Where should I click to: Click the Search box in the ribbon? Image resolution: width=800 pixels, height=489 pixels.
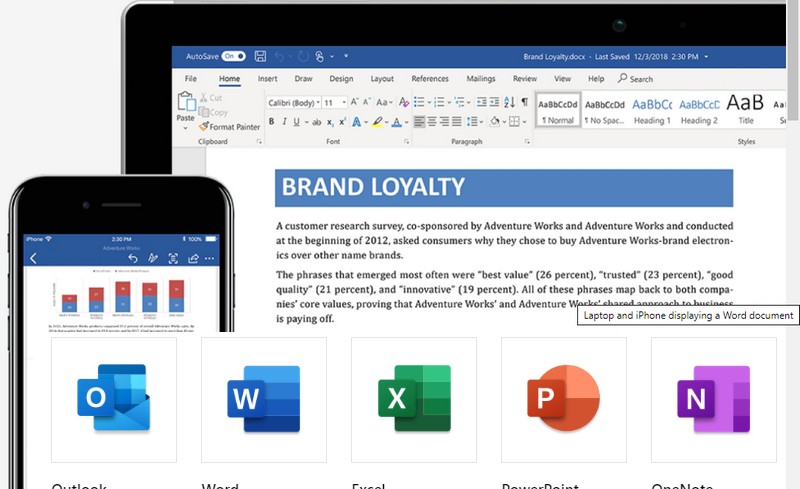pos(635,79)
